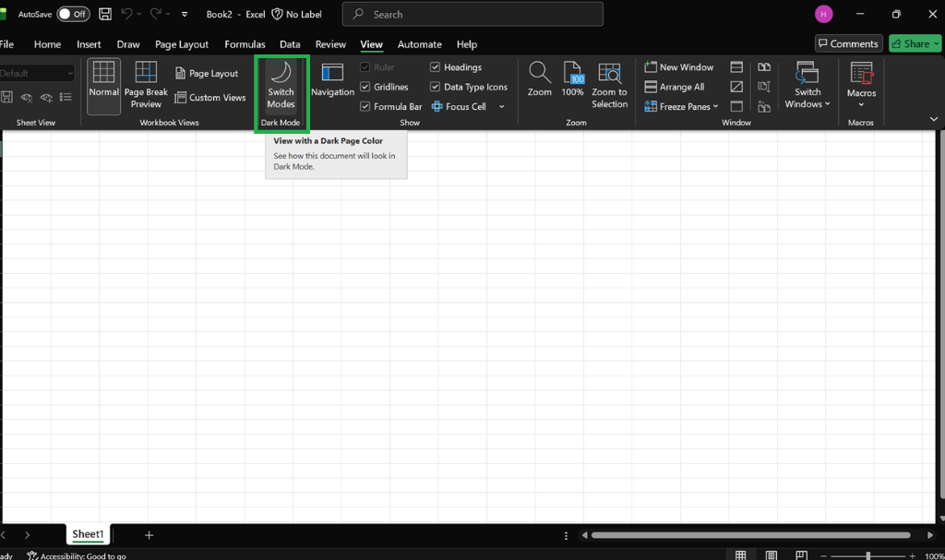Open the Data tab
Image resolution: width=945 pixels, height=560 pixels.
click(290, 44)
